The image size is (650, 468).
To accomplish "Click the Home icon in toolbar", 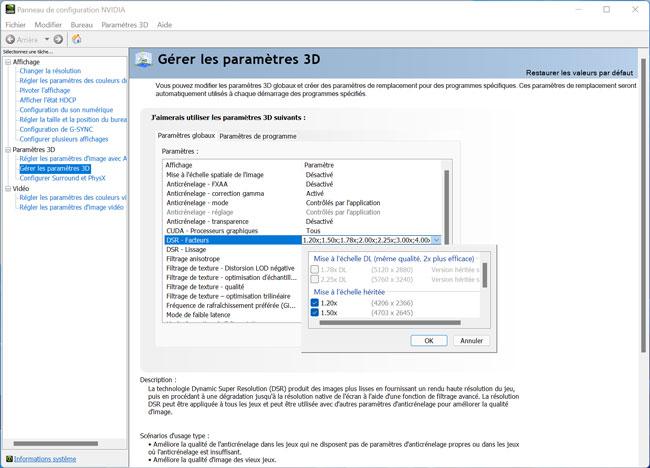I will (x=77, y=39).
